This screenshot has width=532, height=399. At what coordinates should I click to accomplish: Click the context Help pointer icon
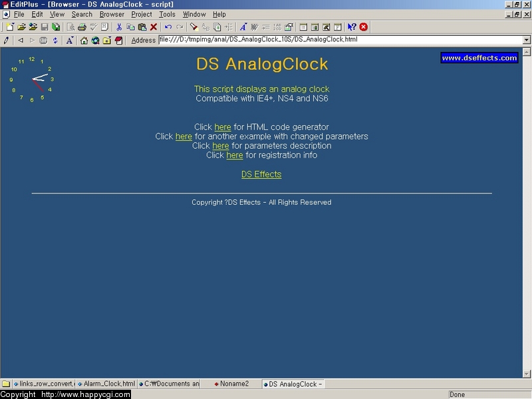[x=352, y=27]
